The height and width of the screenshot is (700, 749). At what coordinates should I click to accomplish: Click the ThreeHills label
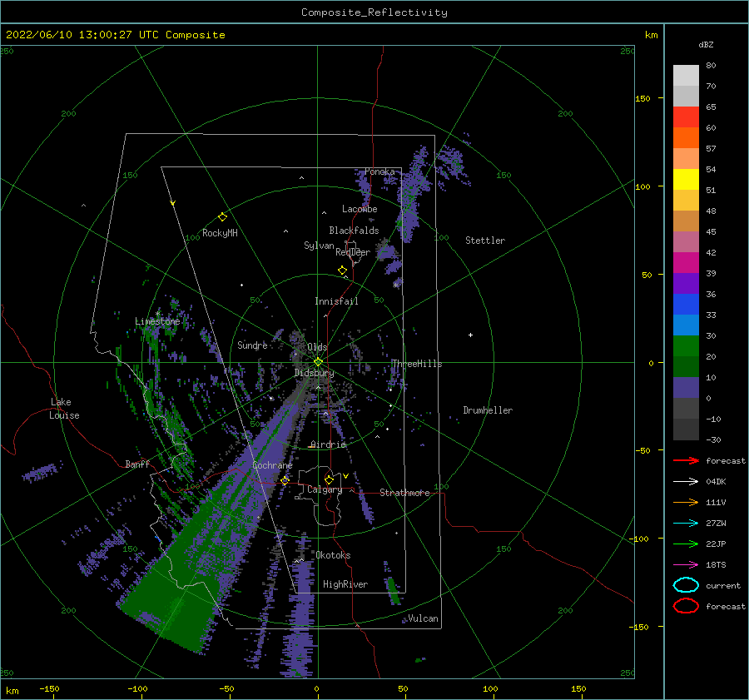pyautogui.click(x=417, y=364)
